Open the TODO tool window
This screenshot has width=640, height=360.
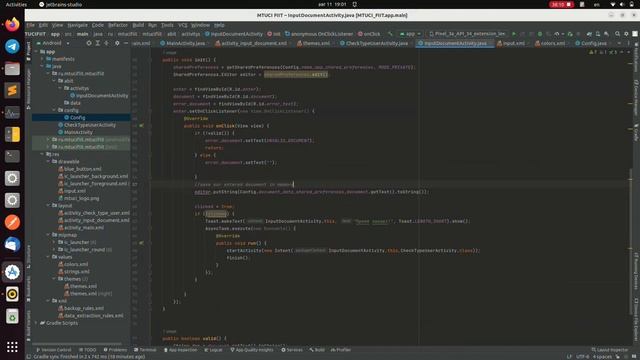point(87,350)
